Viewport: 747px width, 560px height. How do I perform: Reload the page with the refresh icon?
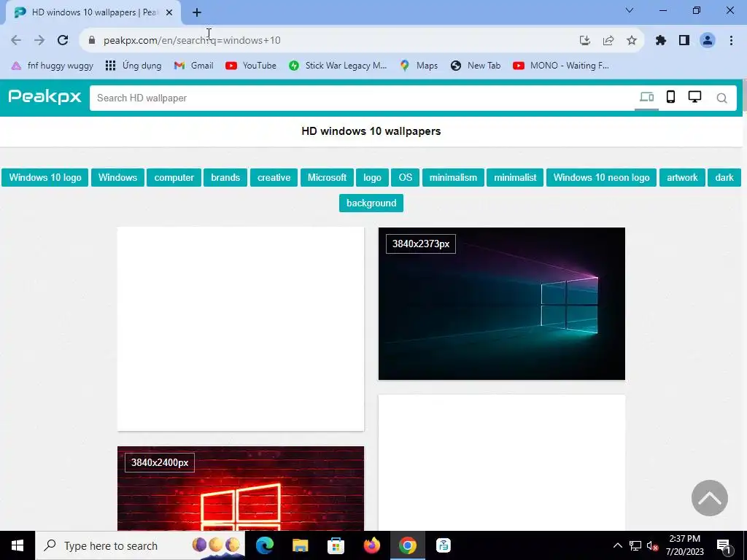pos(63,40)
